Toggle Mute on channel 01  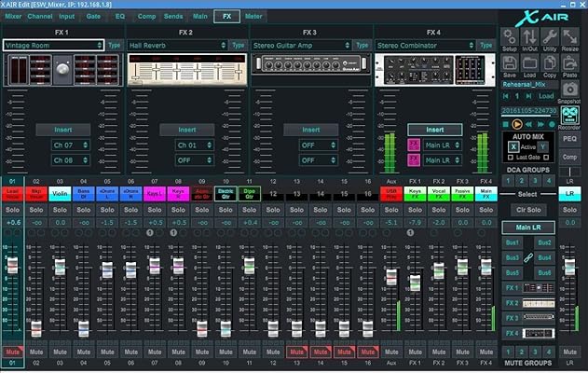tap(13, 352)
